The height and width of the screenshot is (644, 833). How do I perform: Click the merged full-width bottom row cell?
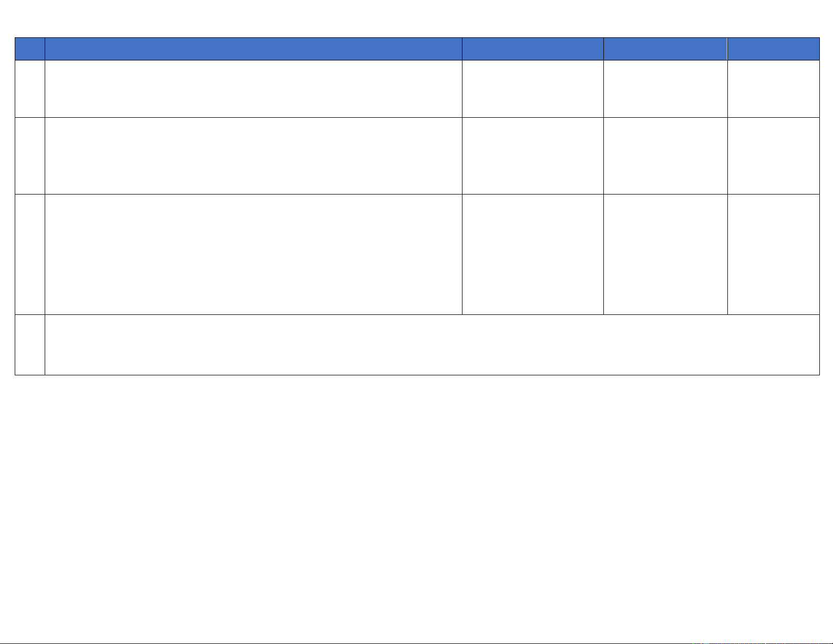[432, 345]
